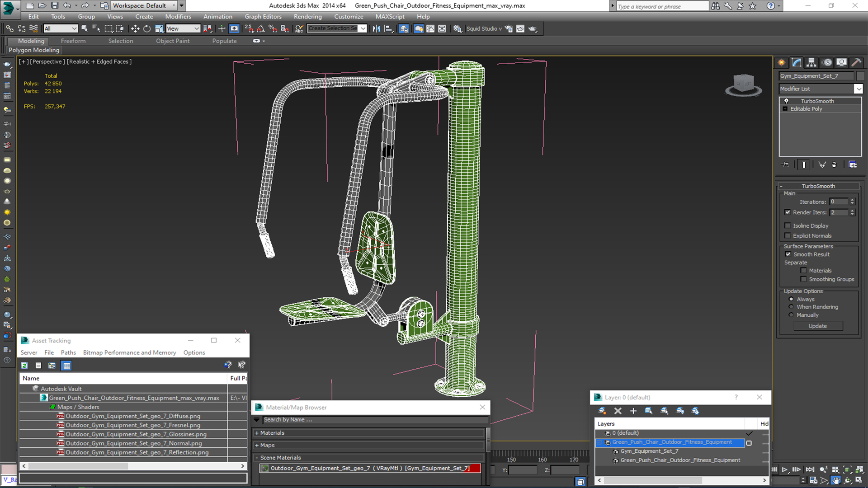Enable Separate by Smoothing Groups checkbox

803,279
